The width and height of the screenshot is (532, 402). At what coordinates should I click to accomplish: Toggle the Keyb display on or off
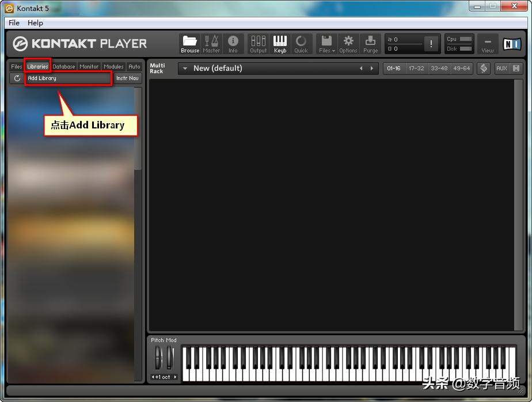coord(280,43)
